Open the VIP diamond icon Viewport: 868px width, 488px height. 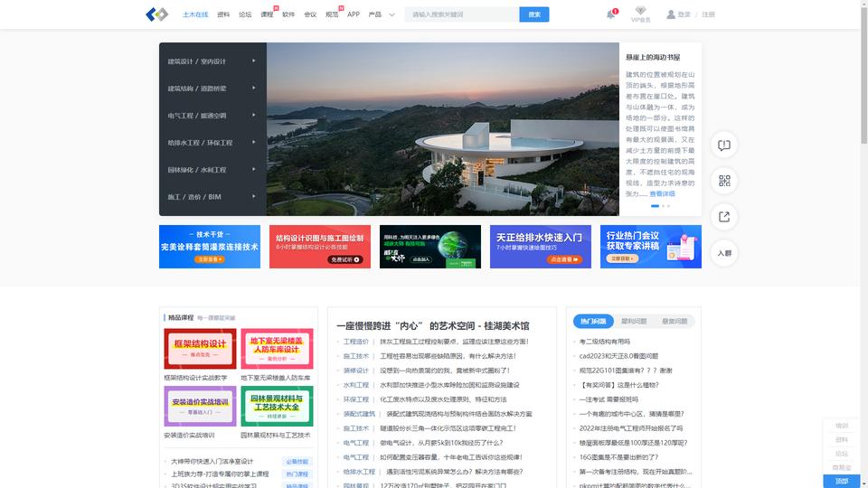coord(640,11)
